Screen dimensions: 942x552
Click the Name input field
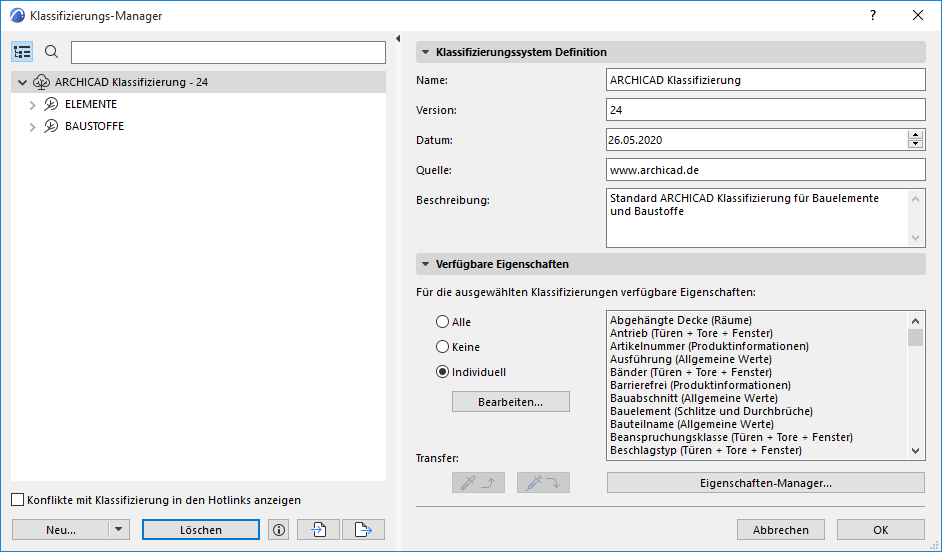(765, 80)
